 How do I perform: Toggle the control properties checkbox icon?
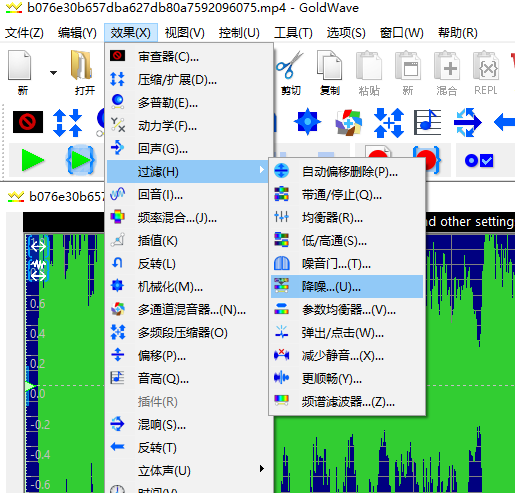(479, 160)
